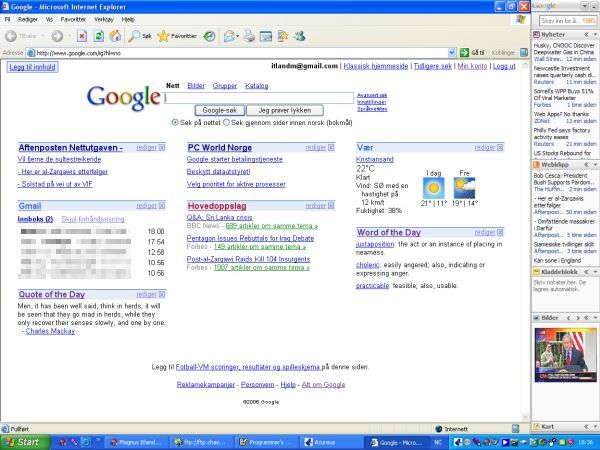The width and height of the screenshot is (600, 450).
Task: Remove the Vær weather module
Action: [500, 147]
